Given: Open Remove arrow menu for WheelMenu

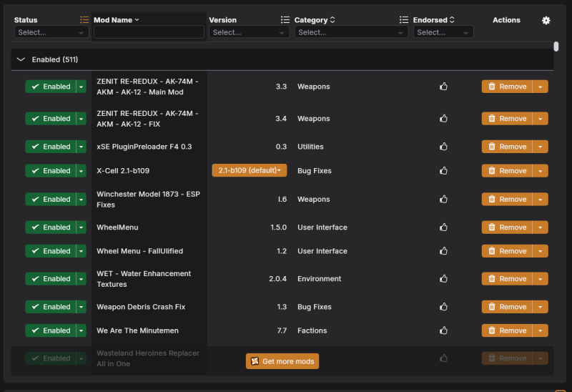Looking at the screenshot, I should (541, 227).
